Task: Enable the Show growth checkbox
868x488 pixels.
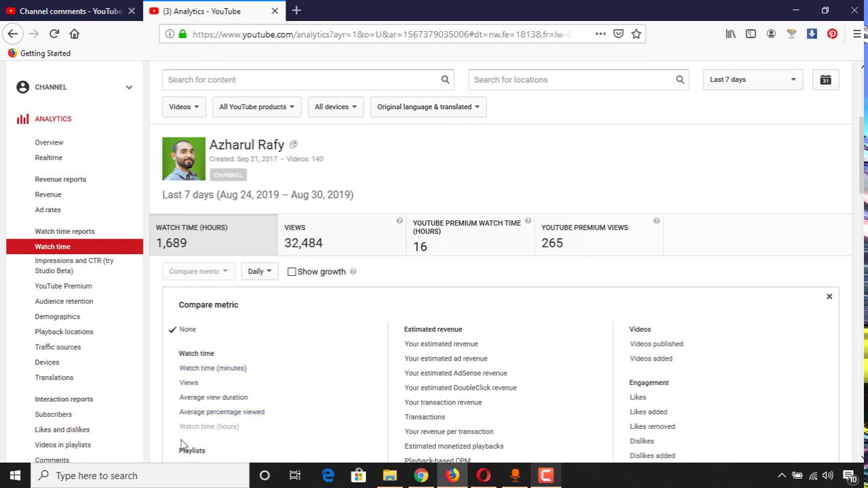Action: pyautogui.click(x=292, y=272)
